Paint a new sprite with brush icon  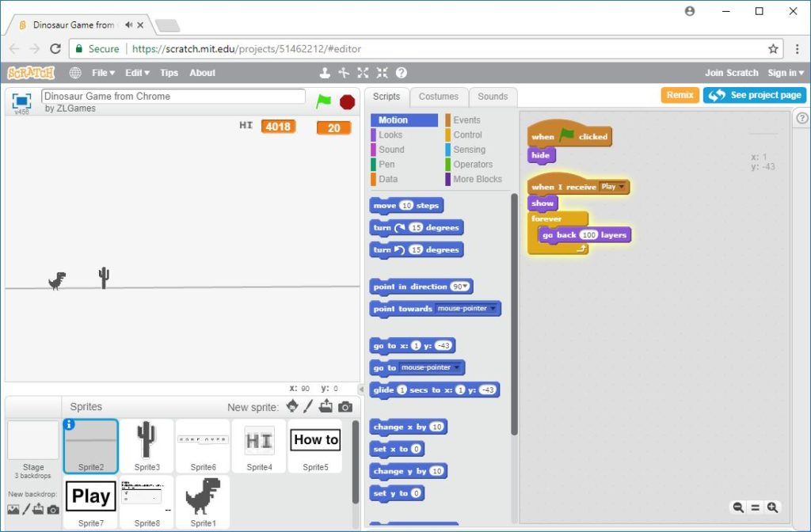pos(310,407)
